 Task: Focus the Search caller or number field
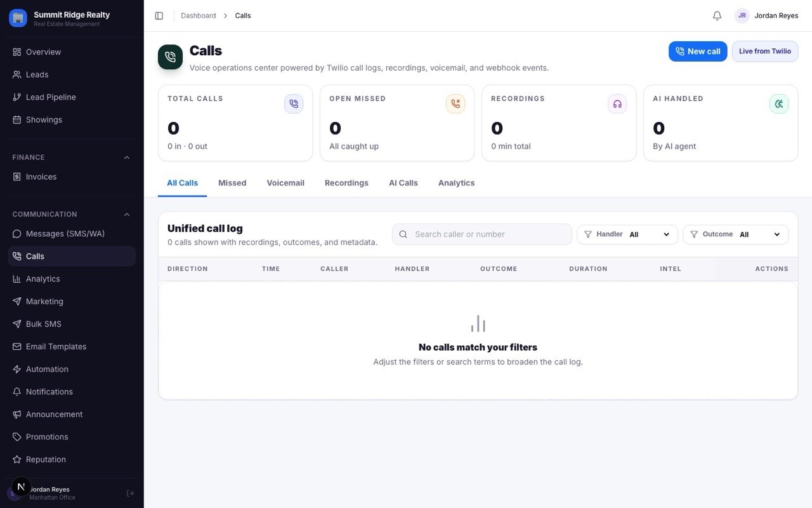[x=482, y=234]
